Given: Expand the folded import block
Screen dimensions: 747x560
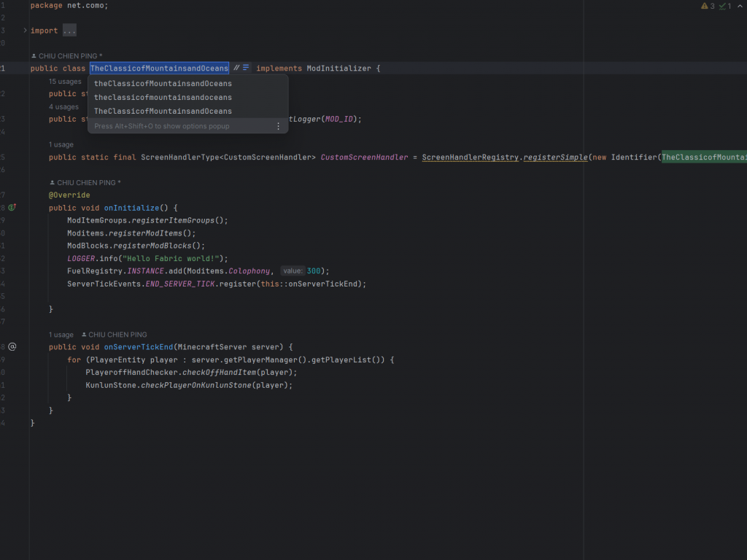Looking at the screenshot, I should tap(26, 31).
